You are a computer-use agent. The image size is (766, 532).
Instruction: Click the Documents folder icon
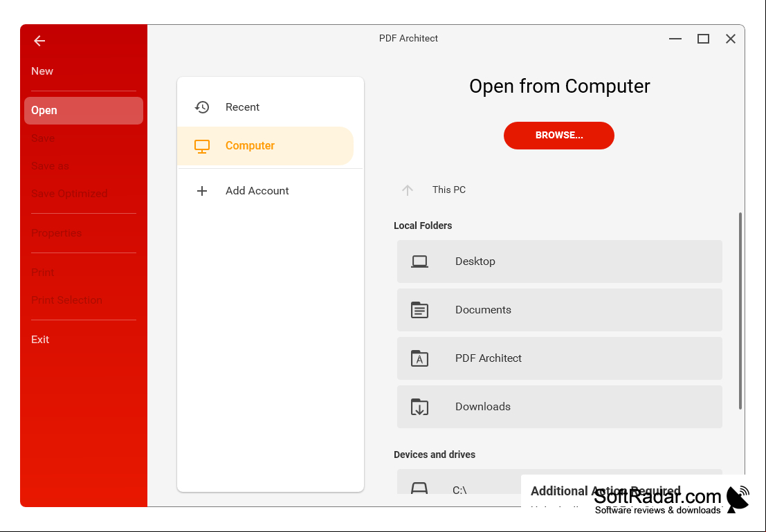coord(419,310)
